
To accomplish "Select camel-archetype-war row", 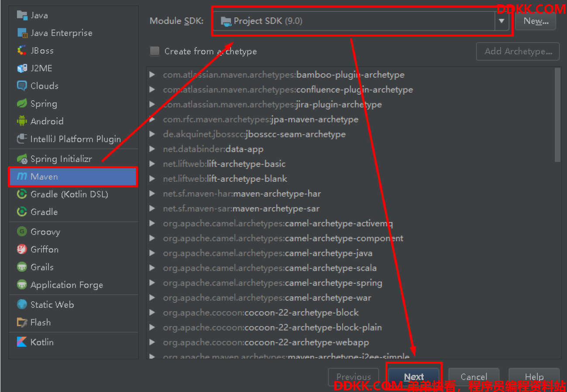I will 351,298.
